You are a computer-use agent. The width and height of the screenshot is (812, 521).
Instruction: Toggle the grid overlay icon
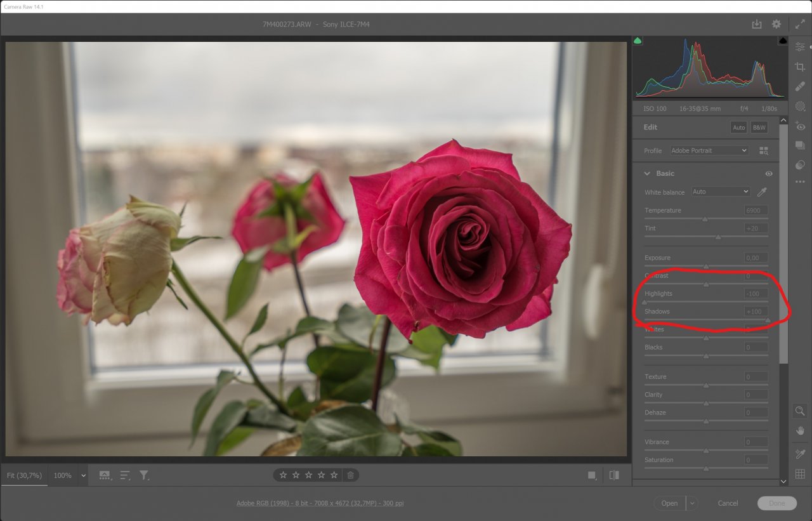[800, 474]
